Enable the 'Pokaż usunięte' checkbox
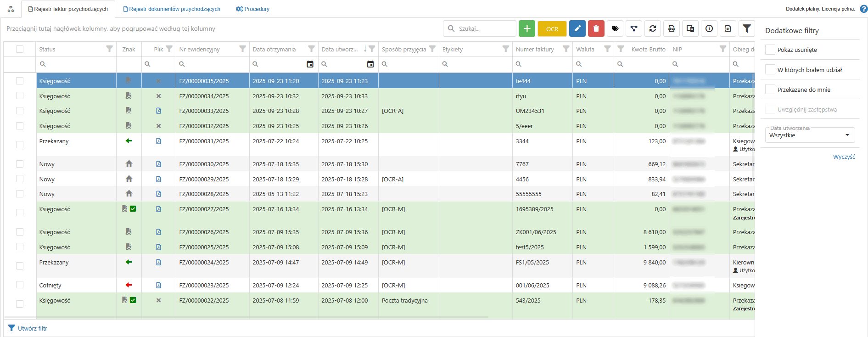This screenshot has width=868, height=337. [770, 50]
